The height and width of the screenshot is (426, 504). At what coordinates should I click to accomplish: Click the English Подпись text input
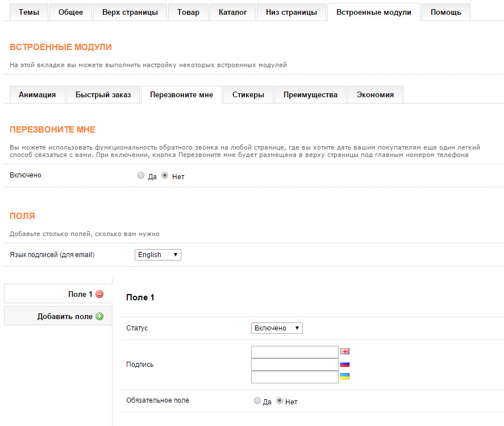click(x=294, y=352)
